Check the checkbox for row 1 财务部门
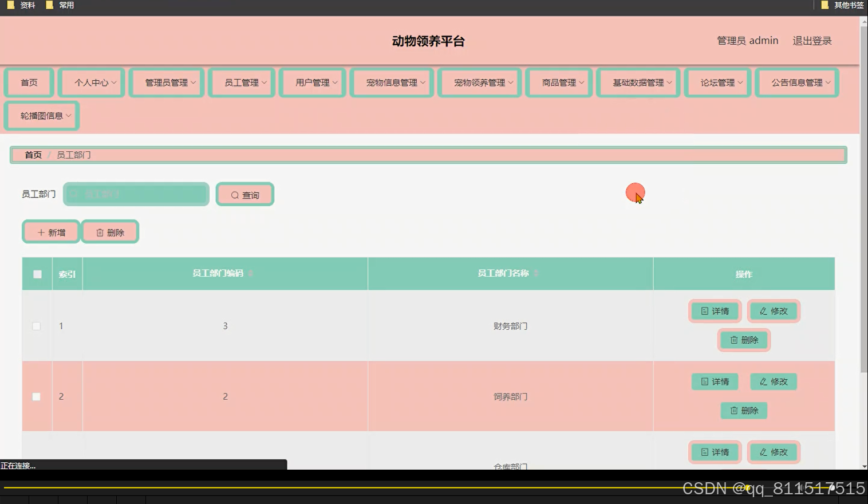 pos(36,326)
